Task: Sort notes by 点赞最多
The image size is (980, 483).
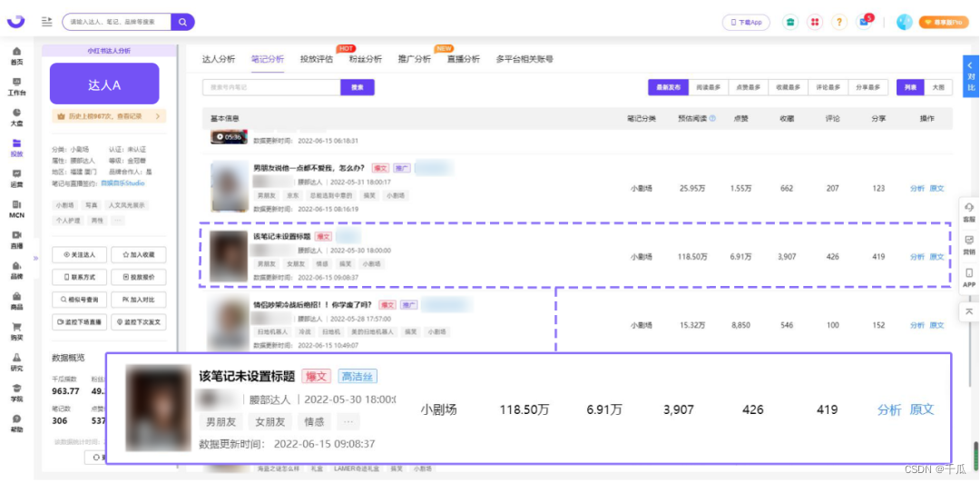Action: coord(748,87)
